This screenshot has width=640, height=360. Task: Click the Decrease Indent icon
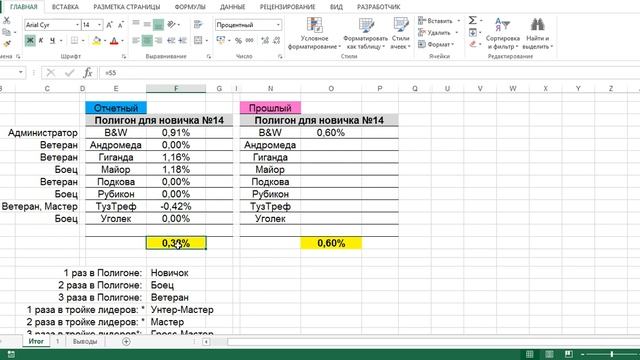pyautogui.click(x=171, y=40)
